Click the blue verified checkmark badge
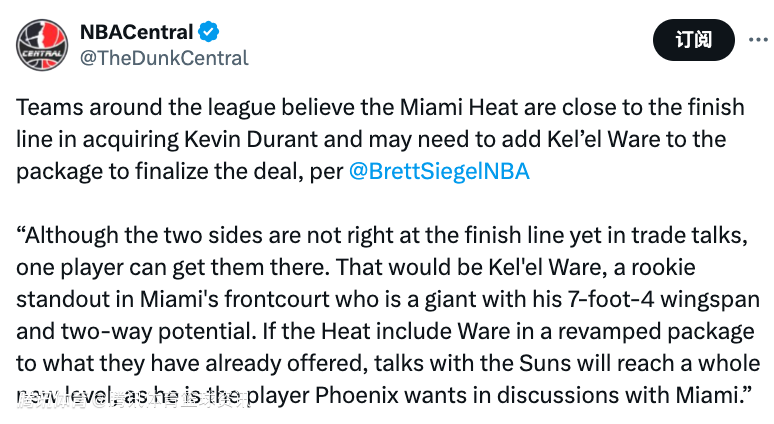The image size is (774, 424). click(x=208, y=32)
